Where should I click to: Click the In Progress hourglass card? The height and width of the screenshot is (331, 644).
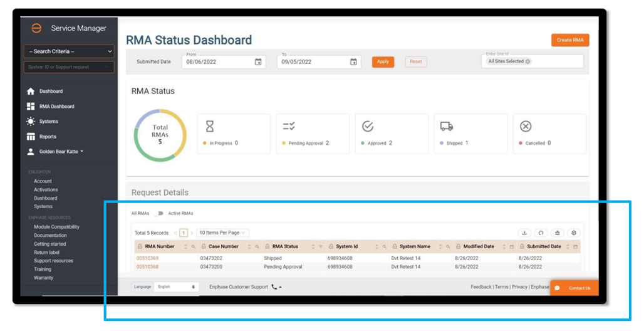tap(234, 134)
